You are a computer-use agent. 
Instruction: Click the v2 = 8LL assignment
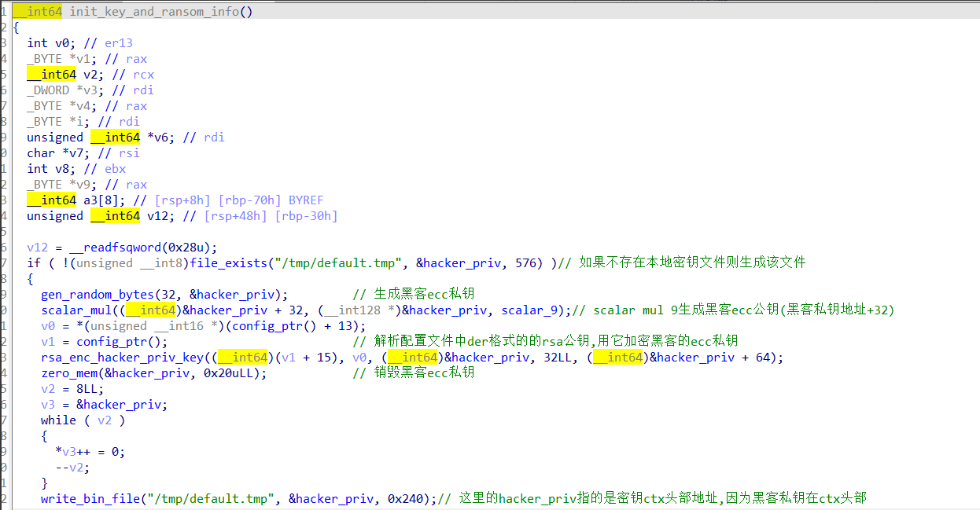[72, 388]
